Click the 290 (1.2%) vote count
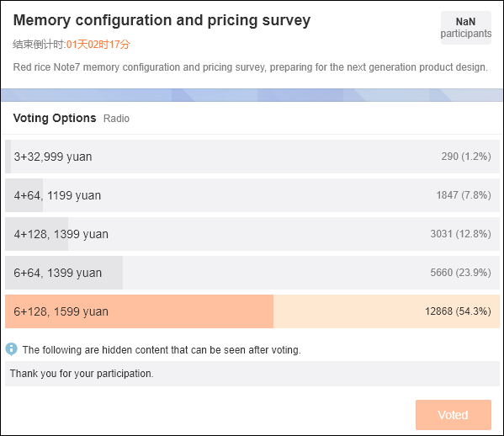This screenshot has width=504, height=436. (466, 157)
